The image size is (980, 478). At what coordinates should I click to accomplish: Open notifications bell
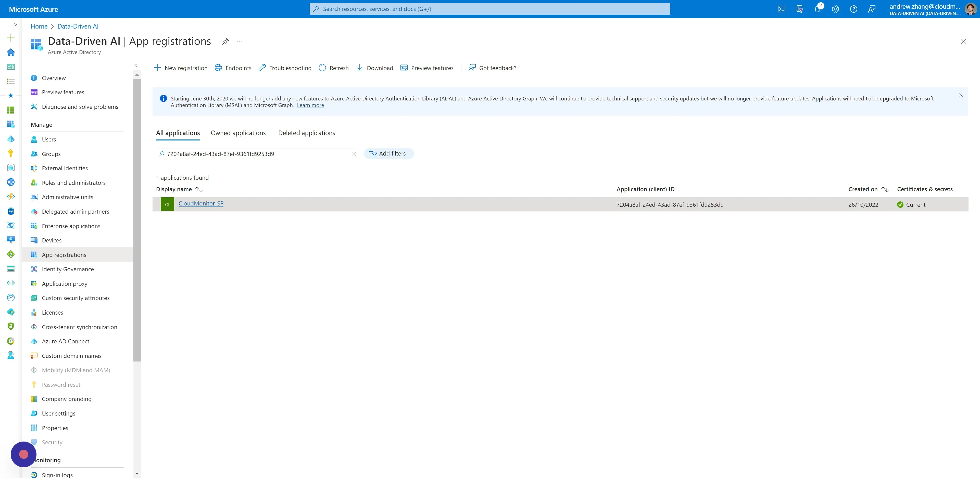coord(818,9)
